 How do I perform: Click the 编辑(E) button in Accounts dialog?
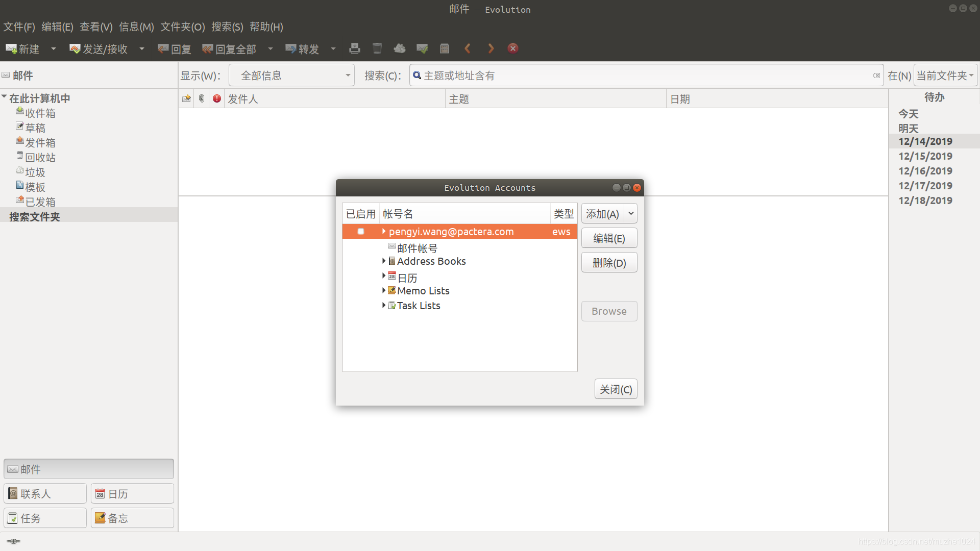[x=608, y=238]
